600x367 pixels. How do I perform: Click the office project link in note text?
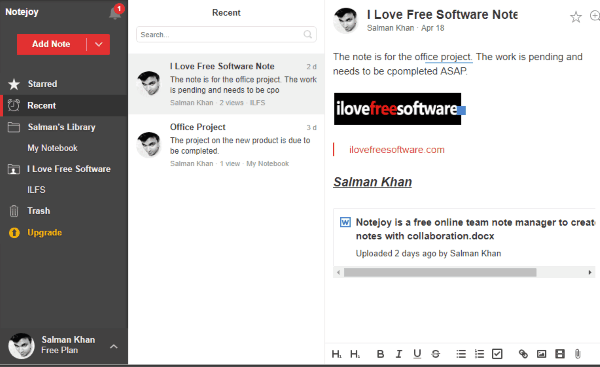click(448, 57)
